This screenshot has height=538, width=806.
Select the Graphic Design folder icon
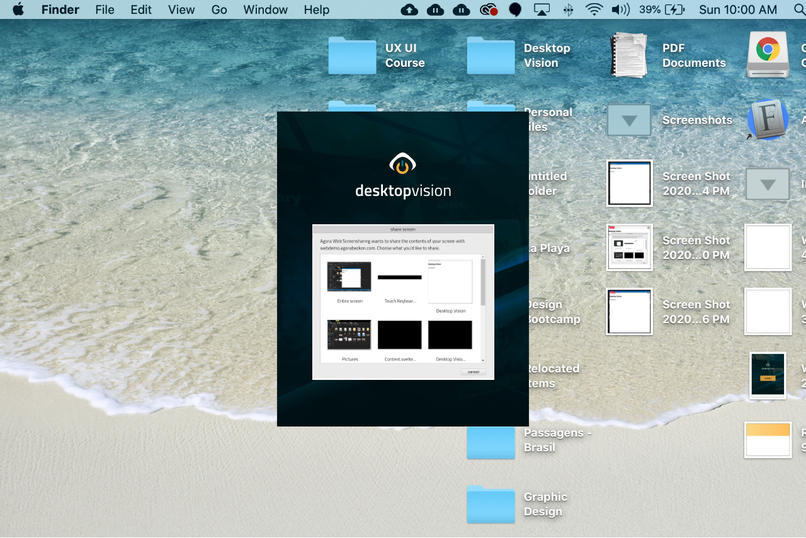(x=491, y=504)
